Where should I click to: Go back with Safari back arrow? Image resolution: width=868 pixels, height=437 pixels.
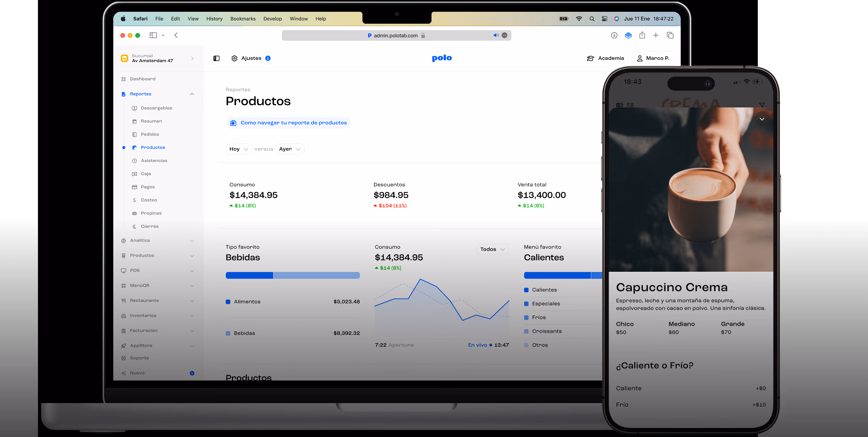176,35
